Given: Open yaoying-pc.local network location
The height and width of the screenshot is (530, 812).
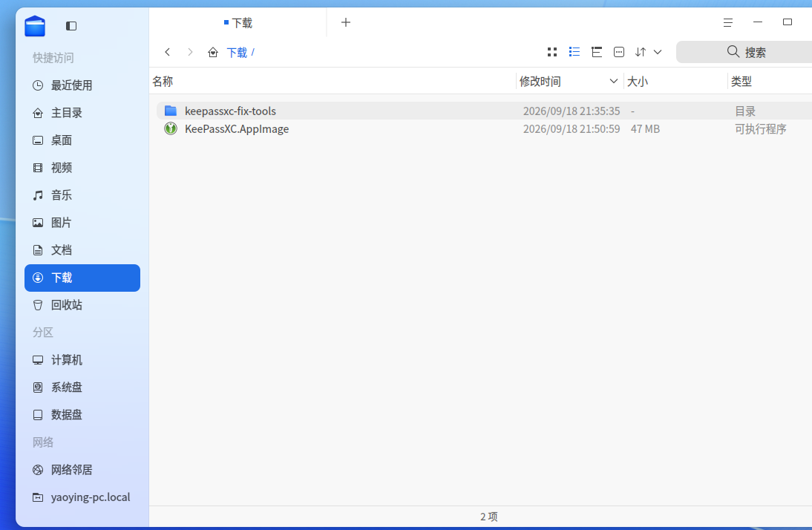Looking at the screenshot, I should pyautogui.click(x=82, y=497).
